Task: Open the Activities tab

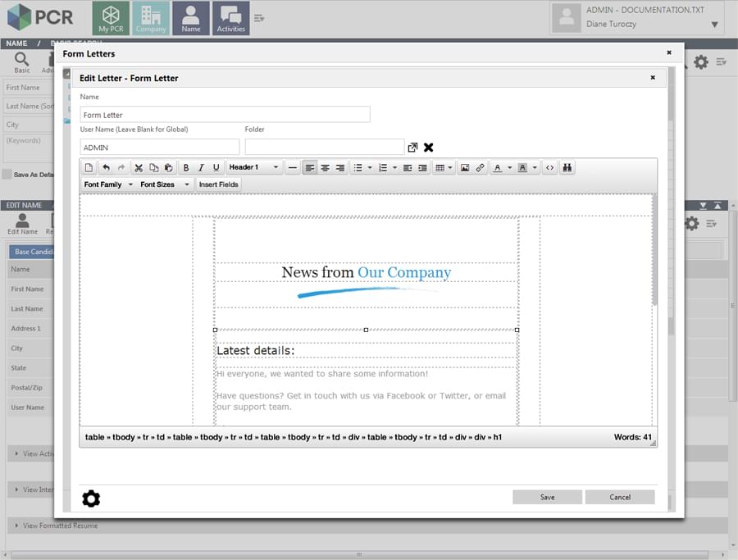Action: [230, 18]
